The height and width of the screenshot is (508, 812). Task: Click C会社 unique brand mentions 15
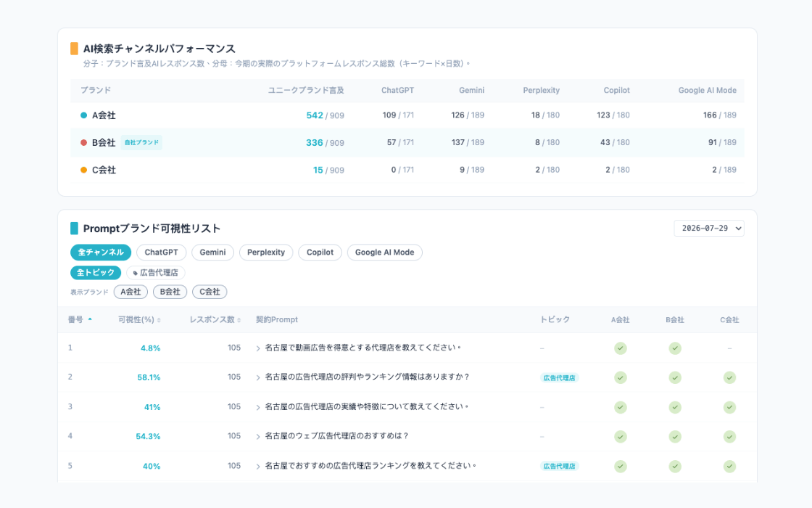point(318,170)
